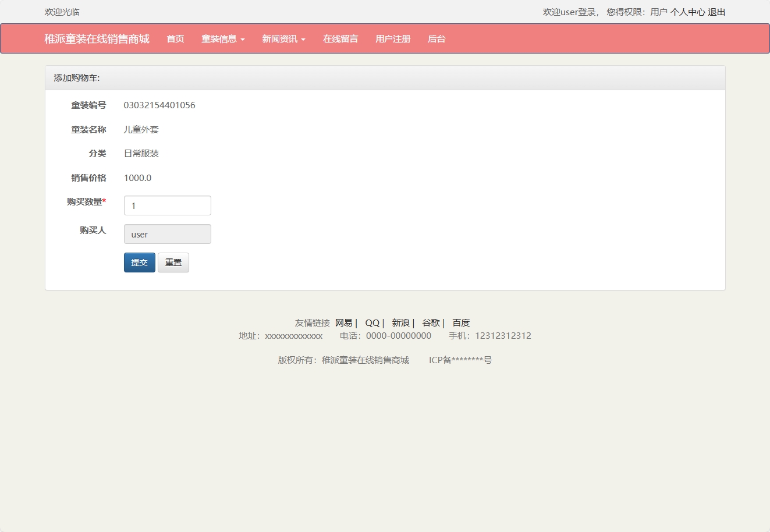Open the 百度 footer link

[x=461, y=322]
